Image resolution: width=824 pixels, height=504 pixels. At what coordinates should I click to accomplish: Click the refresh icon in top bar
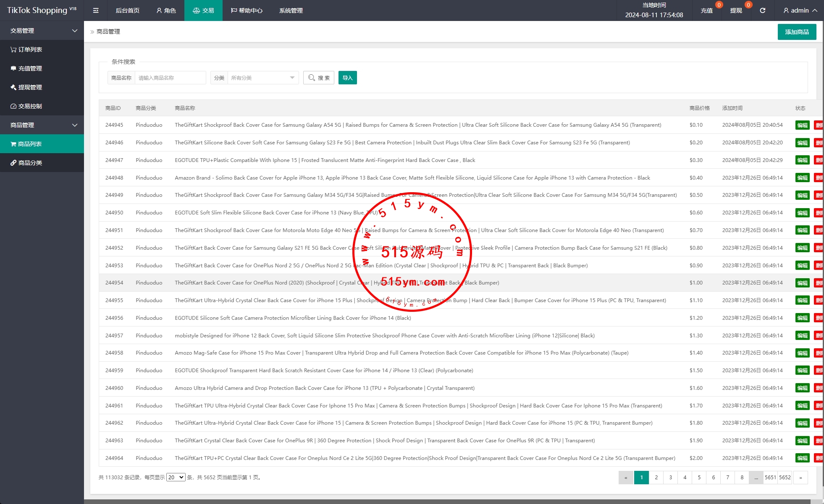[x=762, y=10]
